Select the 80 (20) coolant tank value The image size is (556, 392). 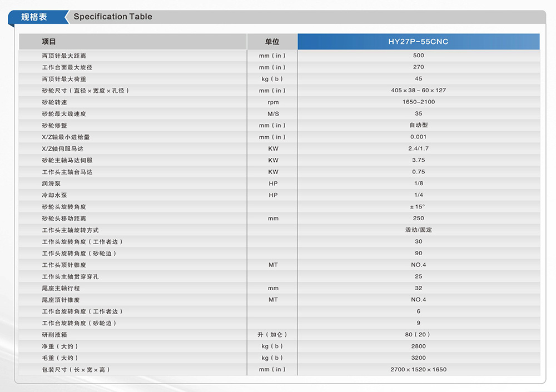(x=418, y=335)
